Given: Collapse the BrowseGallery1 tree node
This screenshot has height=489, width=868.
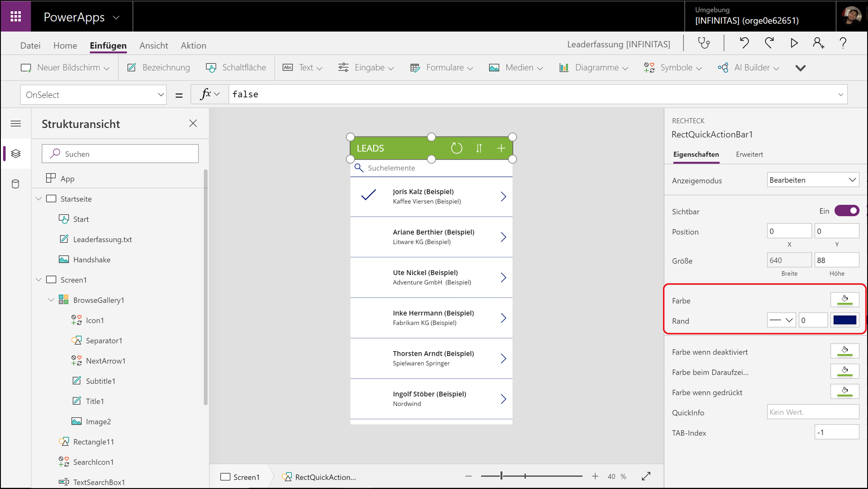Looking at the screenshot, I should click(x=51, y=299).
